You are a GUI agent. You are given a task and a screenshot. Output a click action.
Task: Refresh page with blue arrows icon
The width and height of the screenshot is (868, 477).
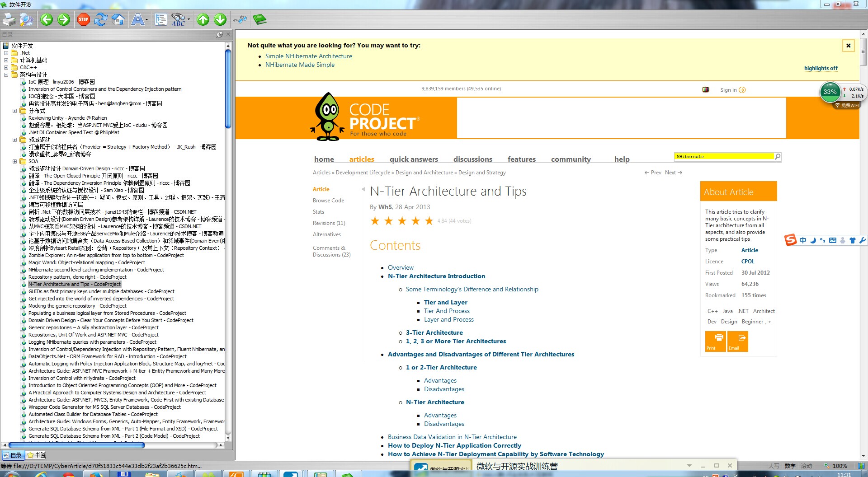click(101, 19)
